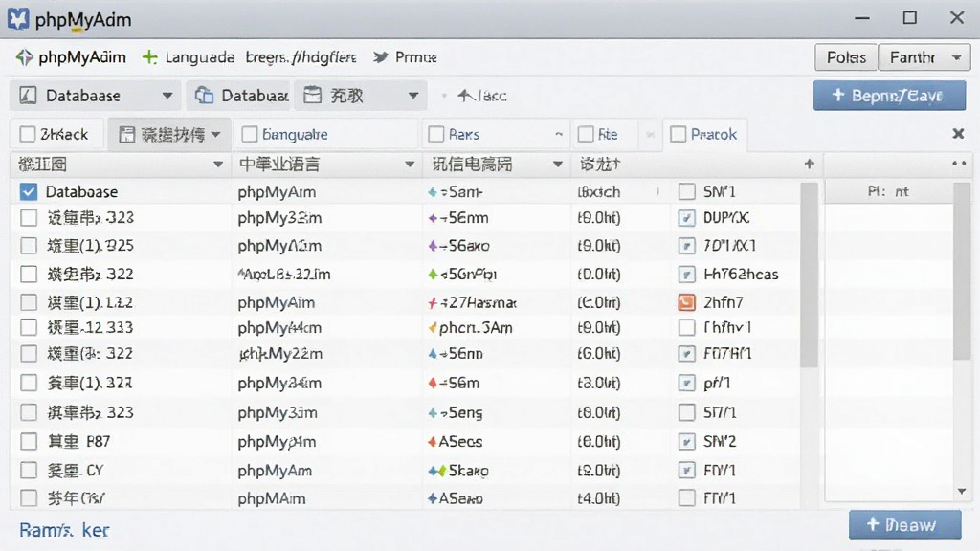
Task: Select the Prmce menu item
Action: pyautogui.click(x=416, y=57)
